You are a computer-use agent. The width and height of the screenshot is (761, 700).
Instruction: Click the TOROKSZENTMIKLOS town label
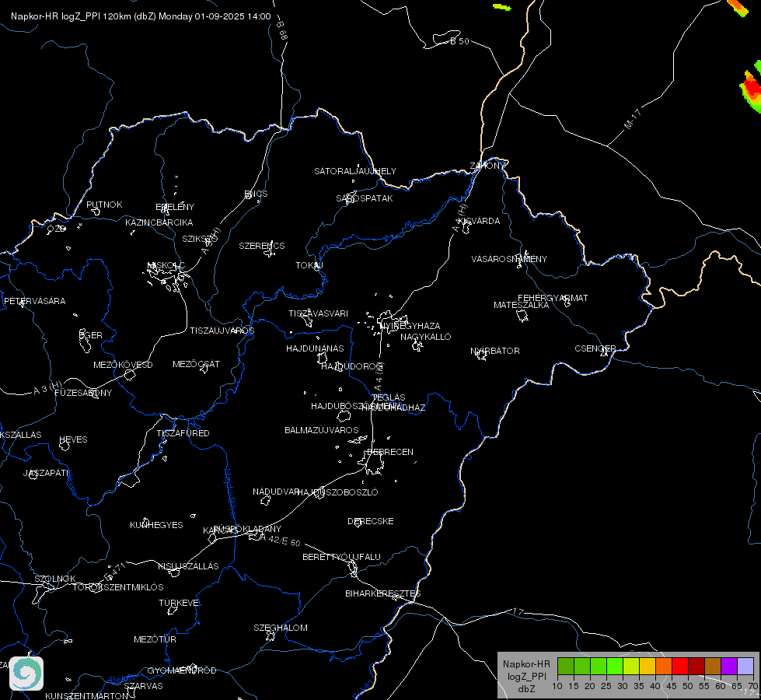(118, 587)
